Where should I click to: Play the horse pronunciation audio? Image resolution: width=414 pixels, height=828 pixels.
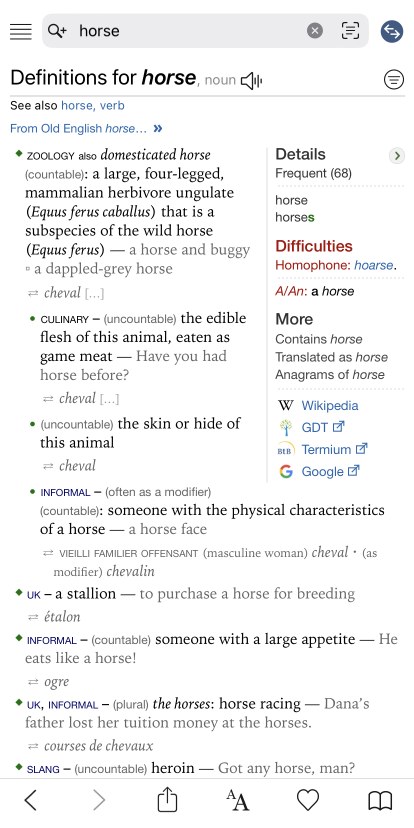pos(251,81)
